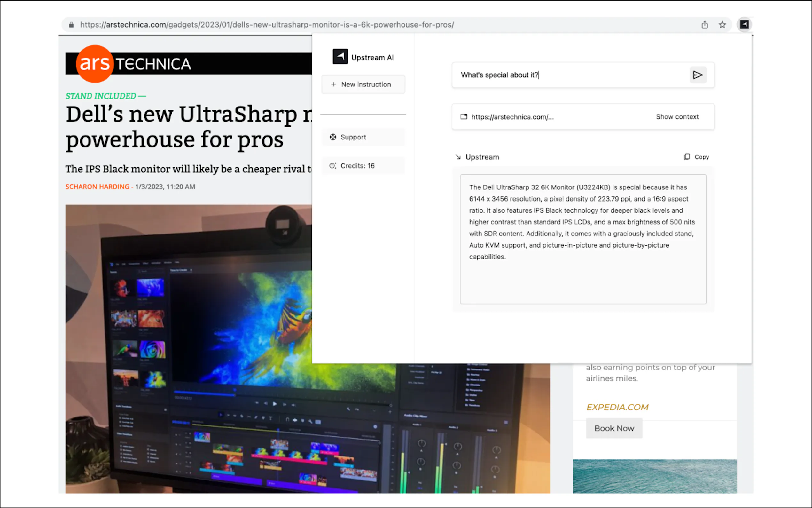
Task: Bookmark page with star icon
Action: (x=722, y=25)
